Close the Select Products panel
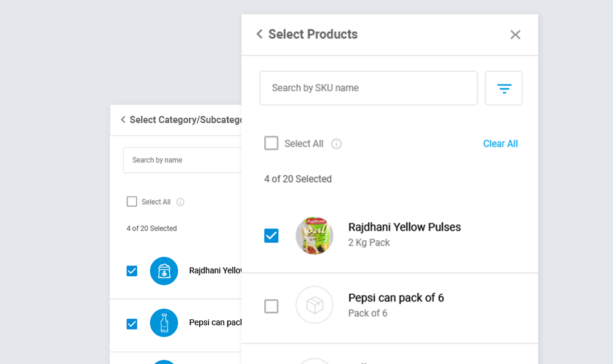The width and height of the screenshot is (613, 364). [515, 35]
